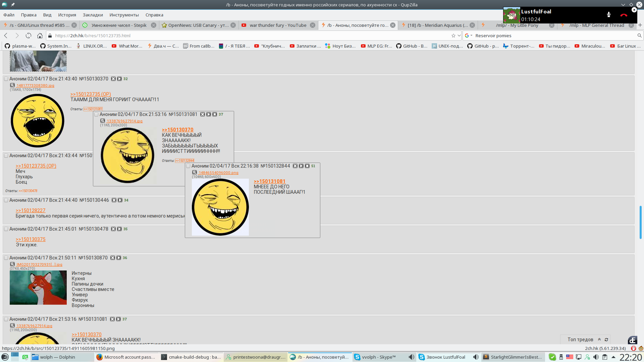Show hidden system tray icons
This screenshot has height=362, width=644.
coord(613,357)
